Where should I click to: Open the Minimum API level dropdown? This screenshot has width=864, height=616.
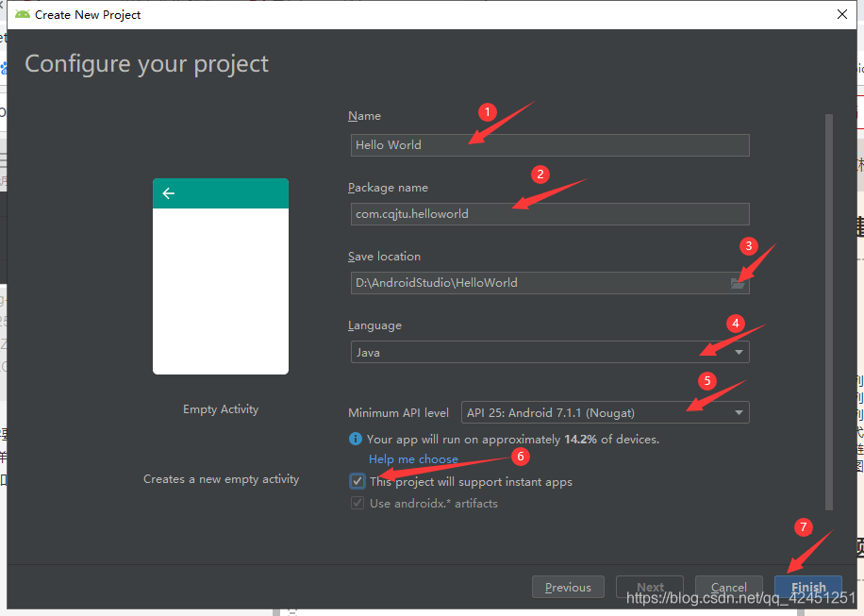(605, 412)
